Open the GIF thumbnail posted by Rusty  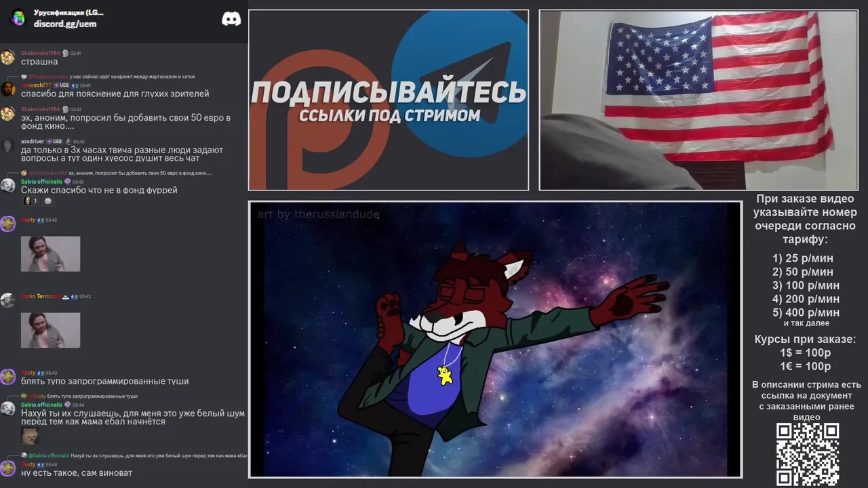[x=50, y=253]
